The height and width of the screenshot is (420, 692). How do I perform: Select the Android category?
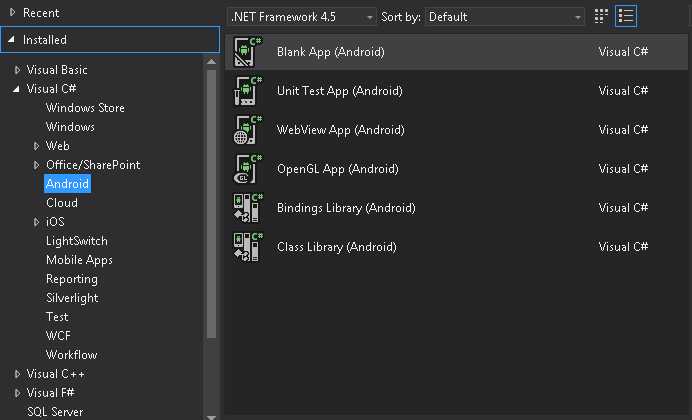pos(67,184)
